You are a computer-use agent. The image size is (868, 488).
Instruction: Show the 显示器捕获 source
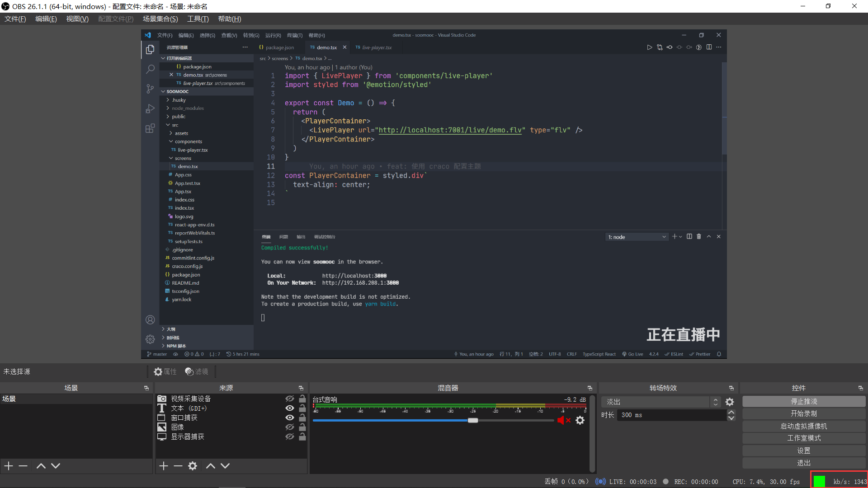point(290,436)
